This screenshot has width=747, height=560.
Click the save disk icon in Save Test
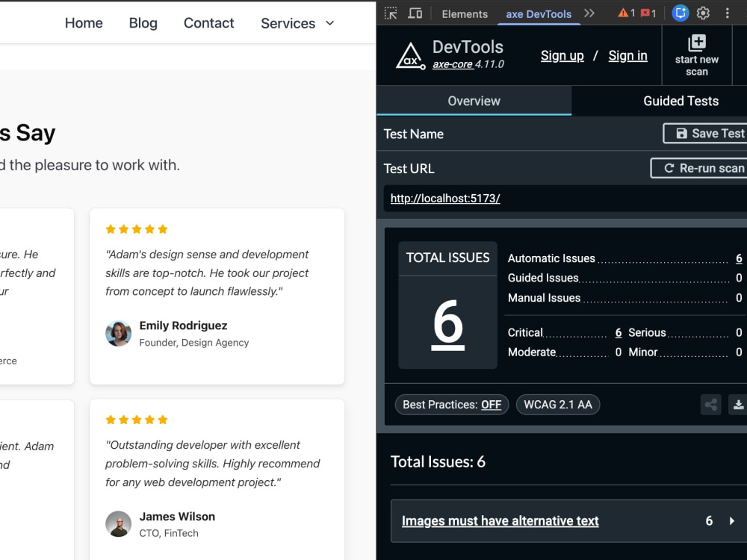point(682,134)
